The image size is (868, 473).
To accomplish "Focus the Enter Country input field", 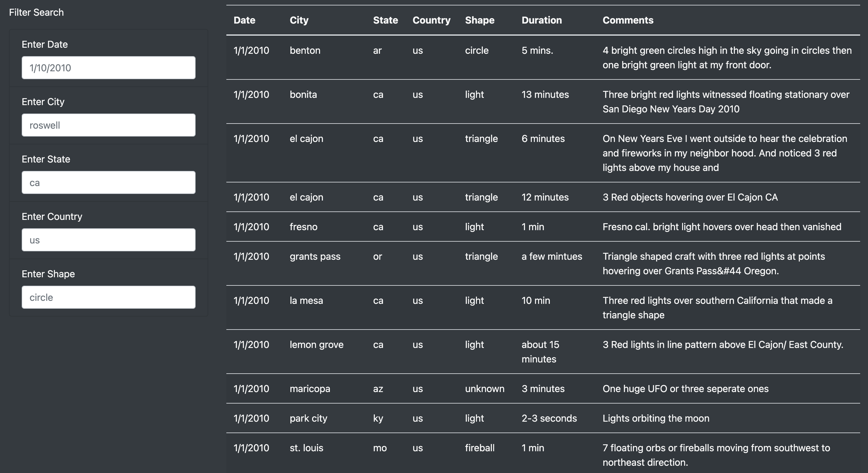I will pyautogui.click(x=108, y=240).
